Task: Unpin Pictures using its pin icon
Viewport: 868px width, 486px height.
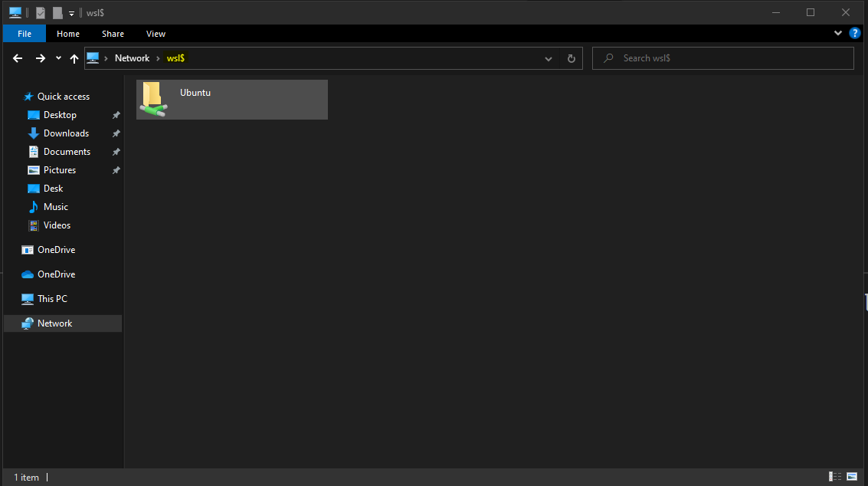Action: pos(116,171)
